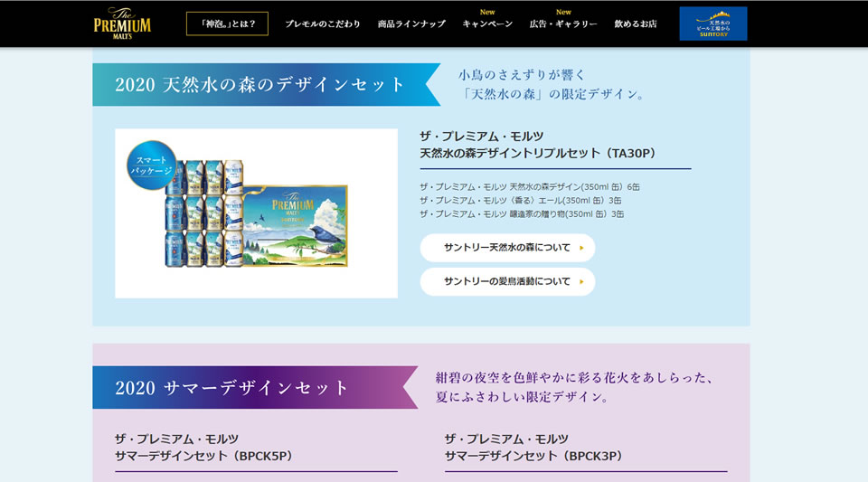Click the arrow on 愛鳥活動について button
The image size is (868, 482).
tap(581, 281)
